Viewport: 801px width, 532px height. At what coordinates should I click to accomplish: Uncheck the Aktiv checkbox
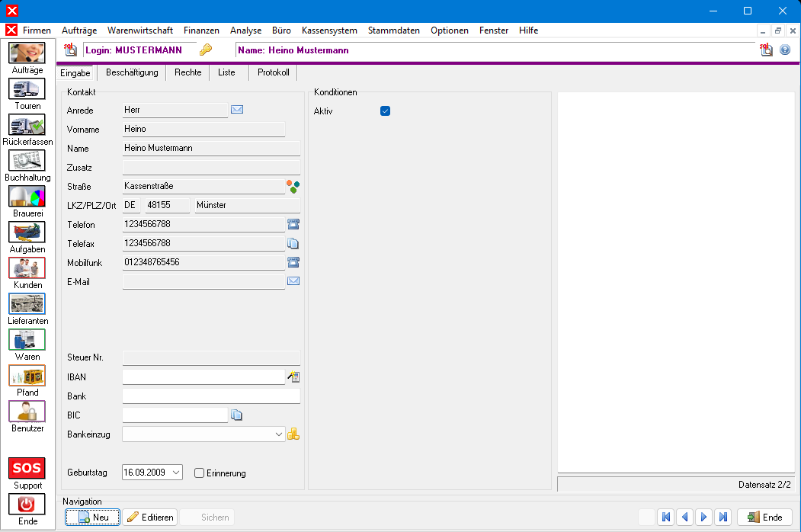tap(385, 111)
